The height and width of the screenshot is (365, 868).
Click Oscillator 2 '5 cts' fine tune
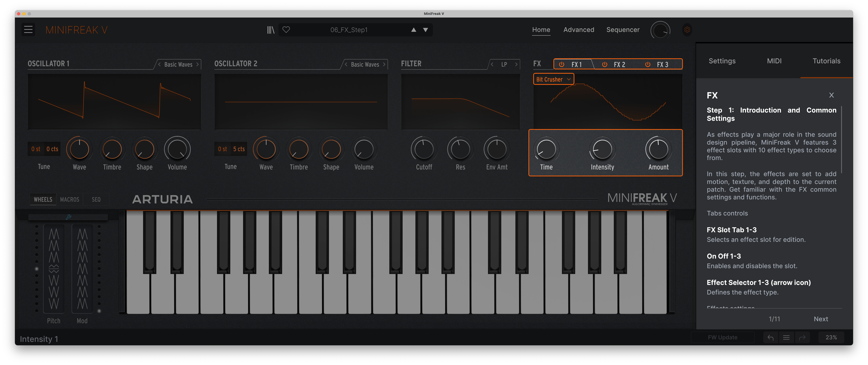[x=239, y=149]
